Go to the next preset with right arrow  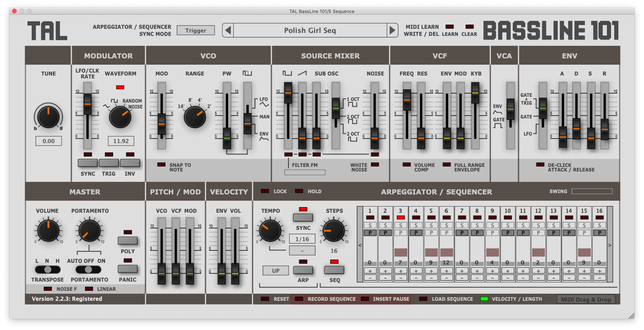click(x=392, y=30)
